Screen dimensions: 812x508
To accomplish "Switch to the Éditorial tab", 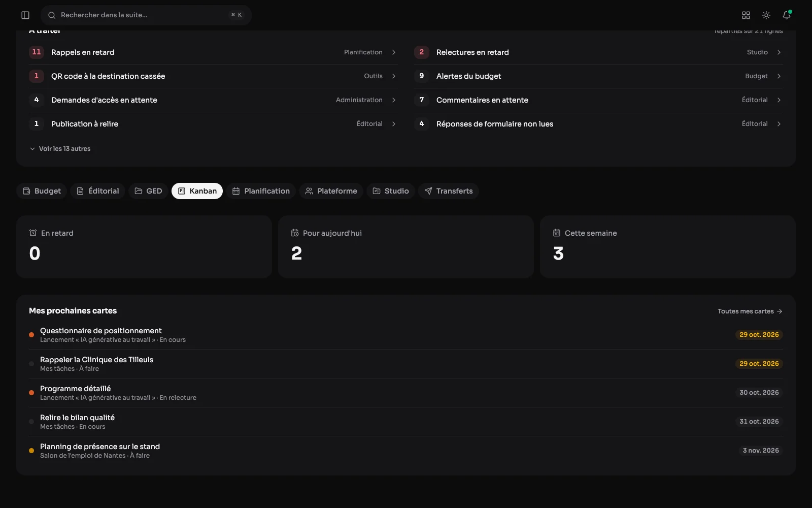I will (97, 191).
